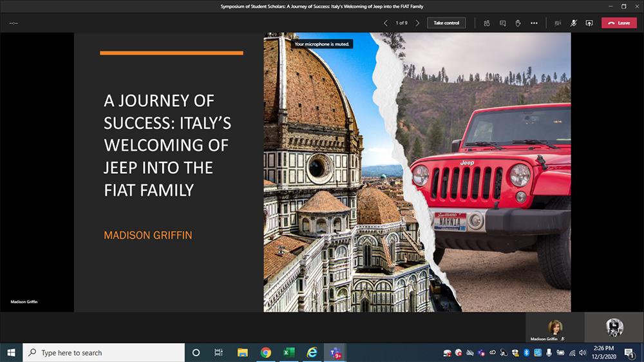
Task: Open Excel from the taskbar
Action: coord(289,352)
